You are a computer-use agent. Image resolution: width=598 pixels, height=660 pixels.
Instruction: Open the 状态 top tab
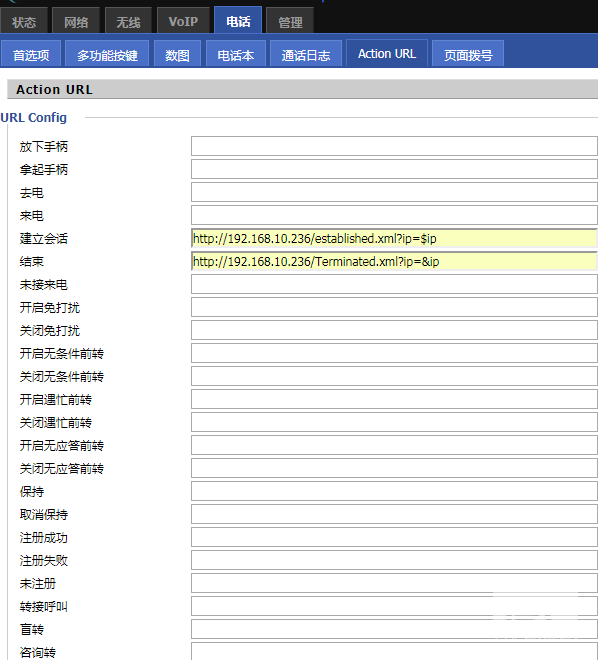coord(24,21)
